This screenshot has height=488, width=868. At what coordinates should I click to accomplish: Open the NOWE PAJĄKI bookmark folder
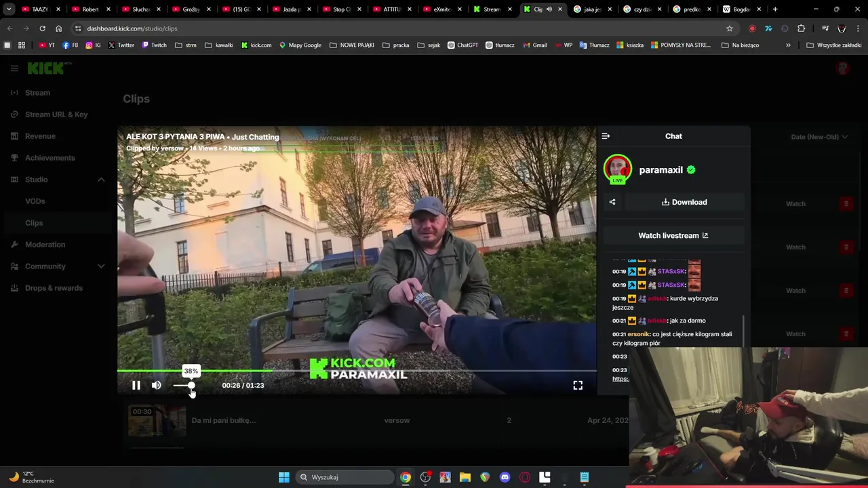(352, 45)
